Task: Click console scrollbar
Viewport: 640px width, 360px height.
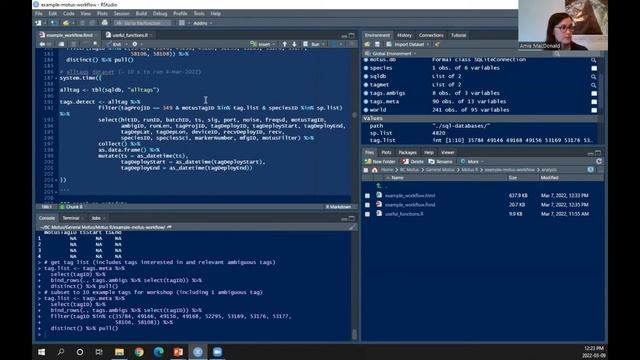Action: coord(354,334)
